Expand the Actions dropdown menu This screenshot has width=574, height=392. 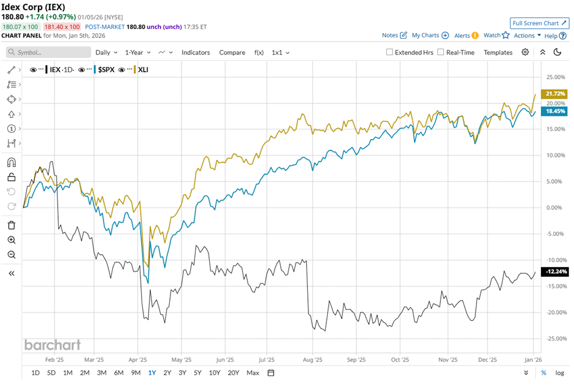point(527,36)
